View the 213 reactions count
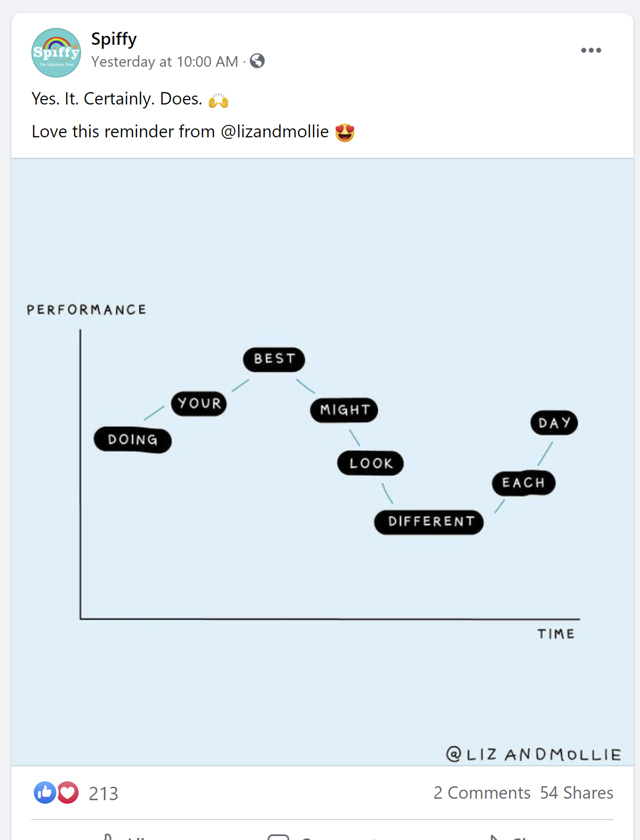The width and height of the screenshot is (640, 840). coord(104,793)
